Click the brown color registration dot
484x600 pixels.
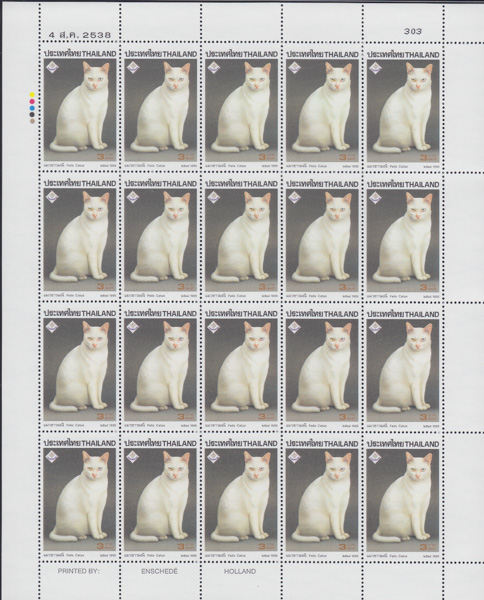click(33, 121)
